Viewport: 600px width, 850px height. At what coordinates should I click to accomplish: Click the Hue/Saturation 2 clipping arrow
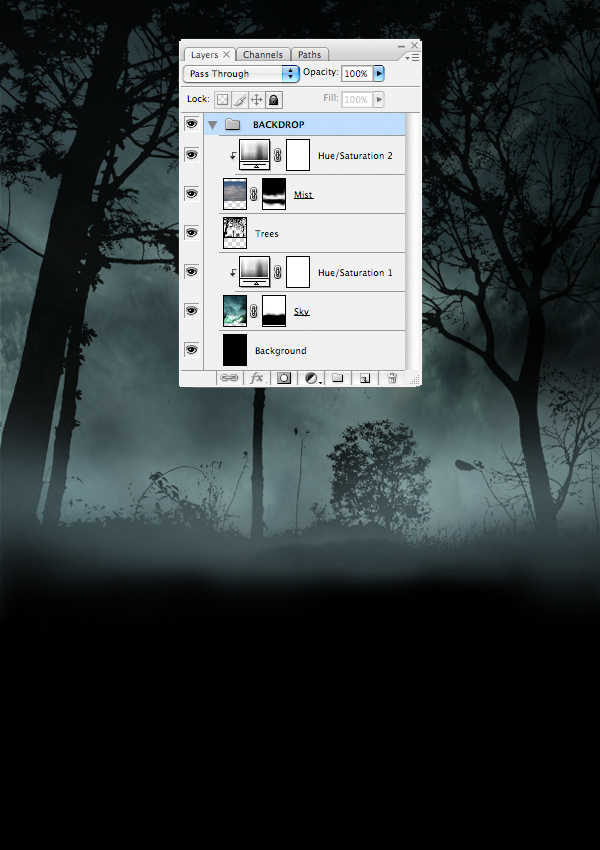click(233, 156)
